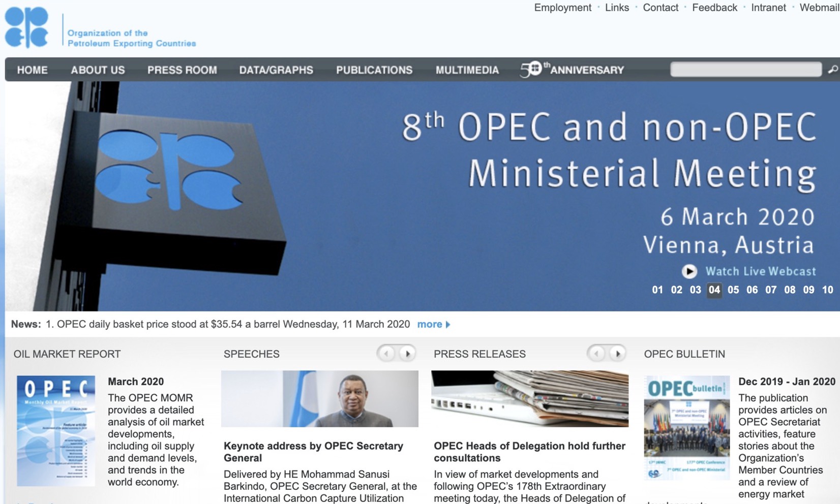Click the Contact link
Viewport: 840px width, 504px height.
tap(661, 8)
